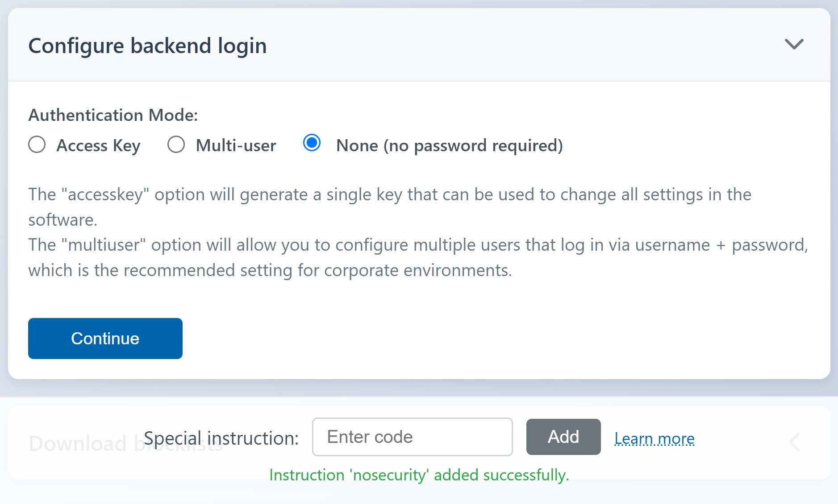Screen dimensions: 838x504
Task: Select the Access Key authentication mode
Action: click(x=37, y=145)
